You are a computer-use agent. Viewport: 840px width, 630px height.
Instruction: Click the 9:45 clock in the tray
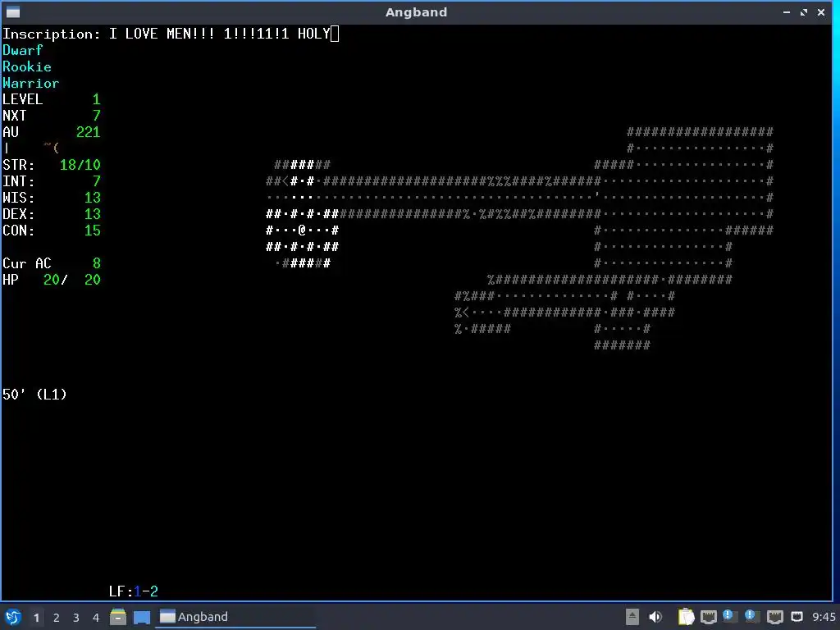point(824,617)
